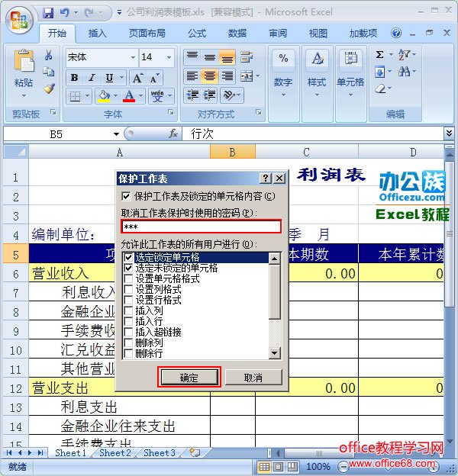Viewport: 458px width, 476px height.
Task: Click the Office button logo
Action: point(19,21)
